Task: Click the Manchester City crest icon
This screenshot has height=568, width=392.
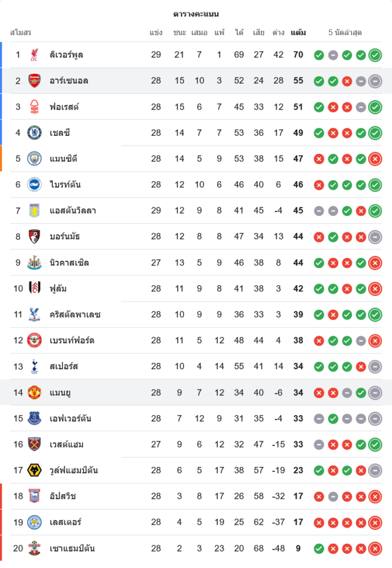Action: 35,159
